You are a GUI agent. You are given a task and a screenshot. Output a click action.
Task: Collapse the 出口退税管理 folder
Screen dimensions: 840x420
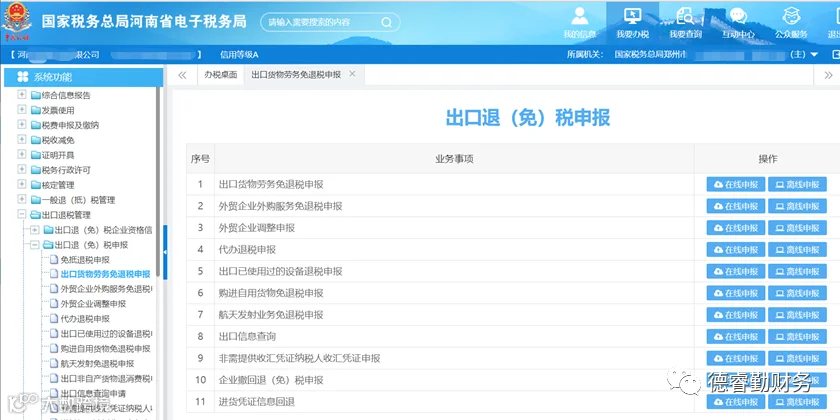click(21, 214)
